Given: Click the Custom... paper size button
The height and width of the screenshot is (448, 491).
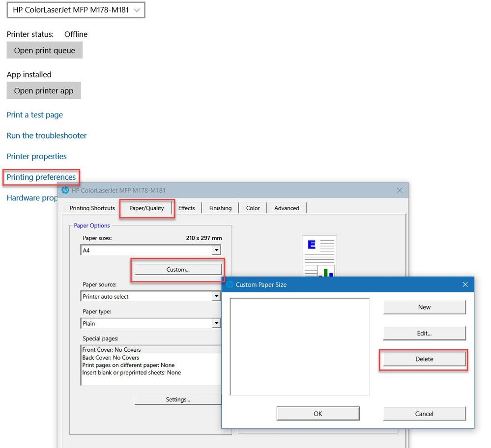Looking at the screenshot, I should 178,270.
